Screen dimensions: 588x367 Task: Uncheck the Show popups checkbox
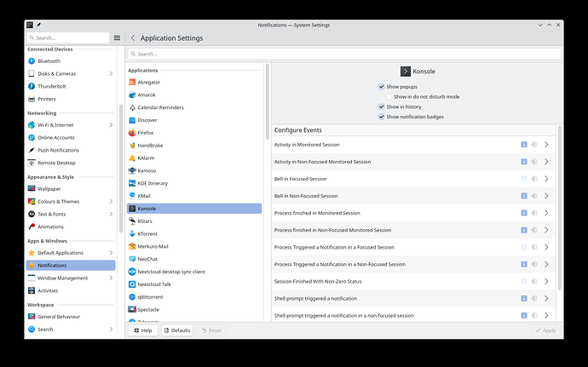tap(382, 87)
